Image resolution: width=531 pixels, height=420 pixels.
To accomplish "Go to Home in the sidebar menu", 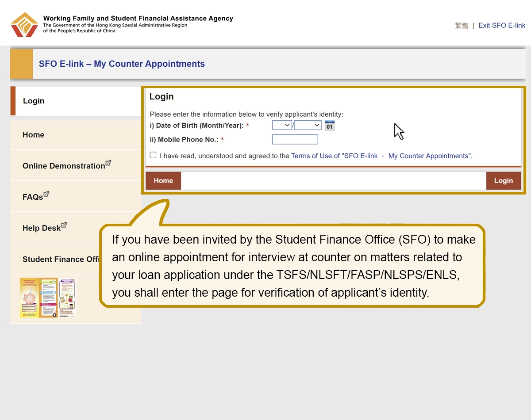I will click(x=76, y=135).
